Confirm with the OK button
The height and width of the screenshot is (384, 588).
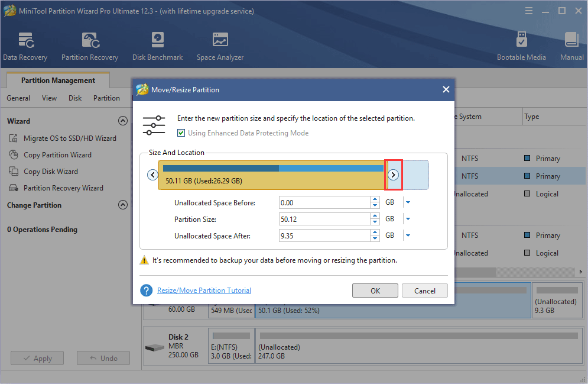(x=375, y=291)
